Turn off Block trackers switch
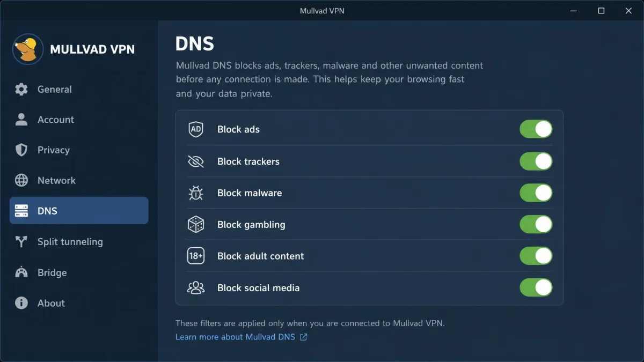 (536, 161)
